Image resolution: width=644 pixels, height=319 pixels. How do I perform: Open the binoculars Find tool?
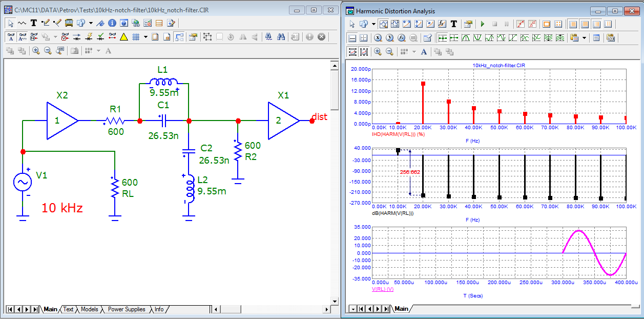(x=281, y=37)
